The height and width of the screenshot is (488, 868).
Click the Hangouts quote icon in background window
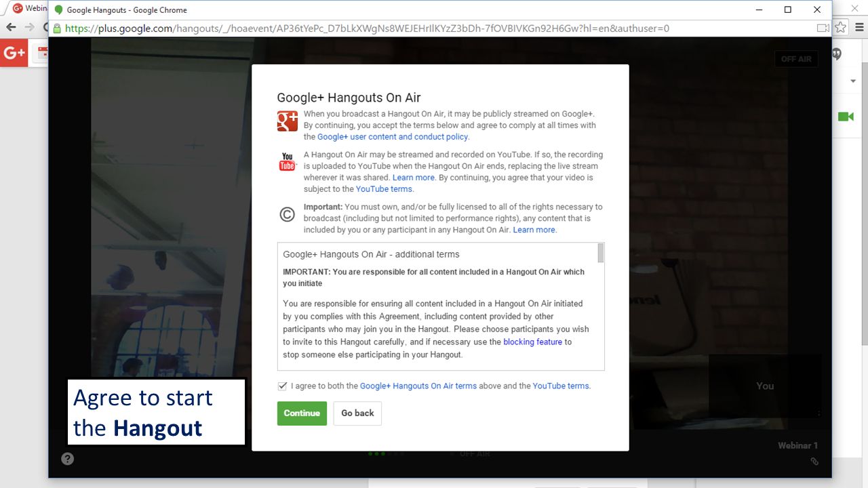837,54
